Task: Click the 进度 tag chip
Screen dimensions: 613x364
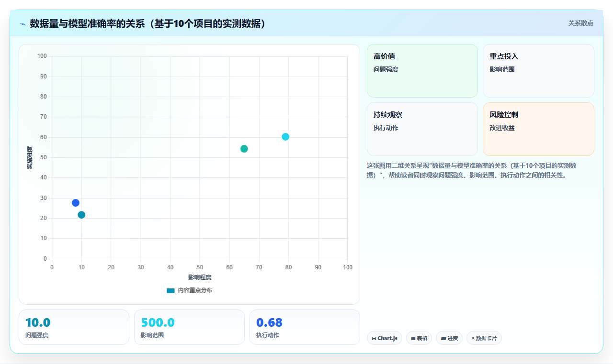Action: point(449,338)
